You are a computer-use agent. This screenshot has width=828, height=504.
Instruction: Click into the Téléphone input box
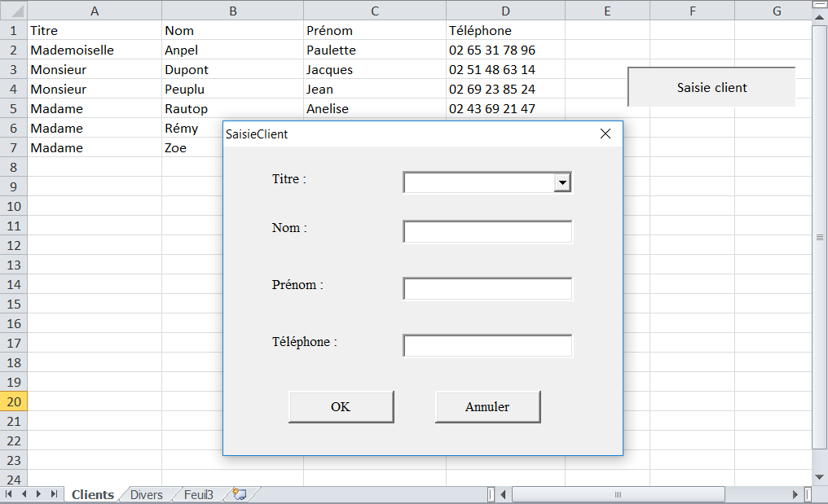[x=487, y=346]
